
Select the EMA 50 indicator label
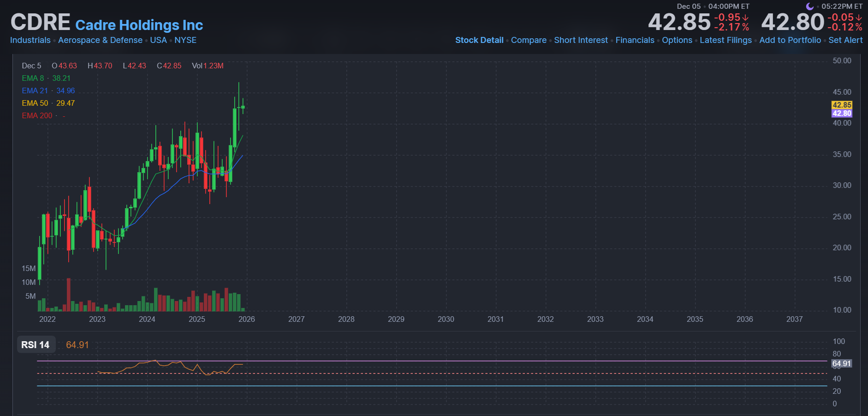[x=35, y=103]
